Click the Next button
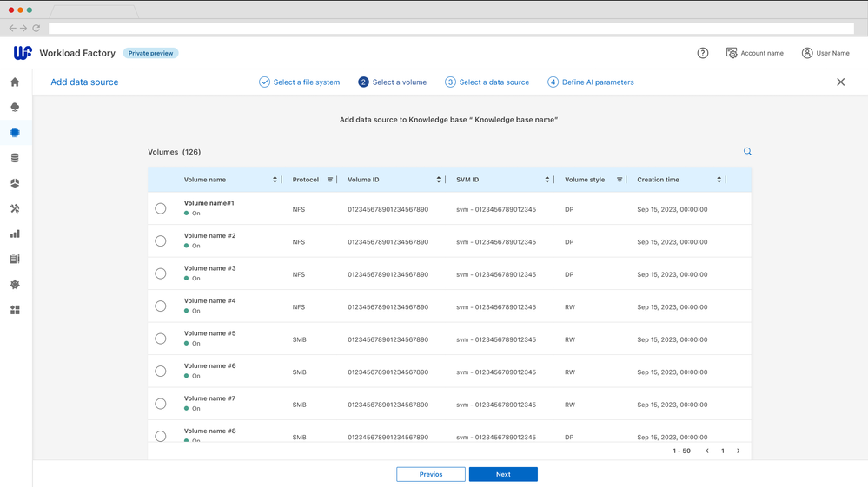This screenshot has width=868, height=487. coord(503,474)
